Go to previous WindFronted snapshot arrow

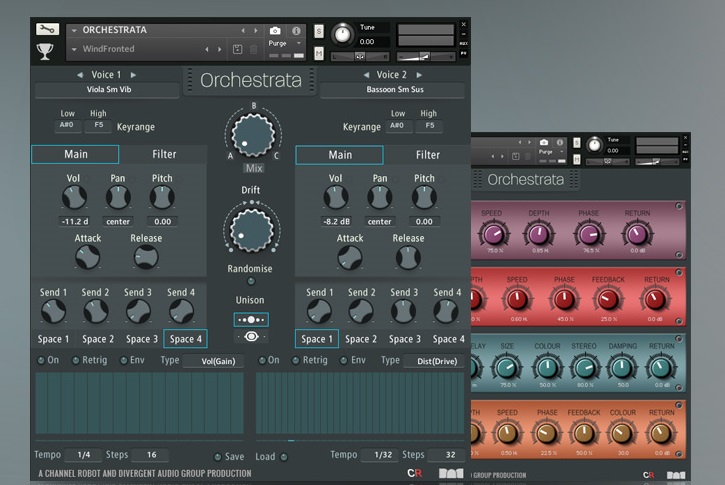click(x=207, y=49)
